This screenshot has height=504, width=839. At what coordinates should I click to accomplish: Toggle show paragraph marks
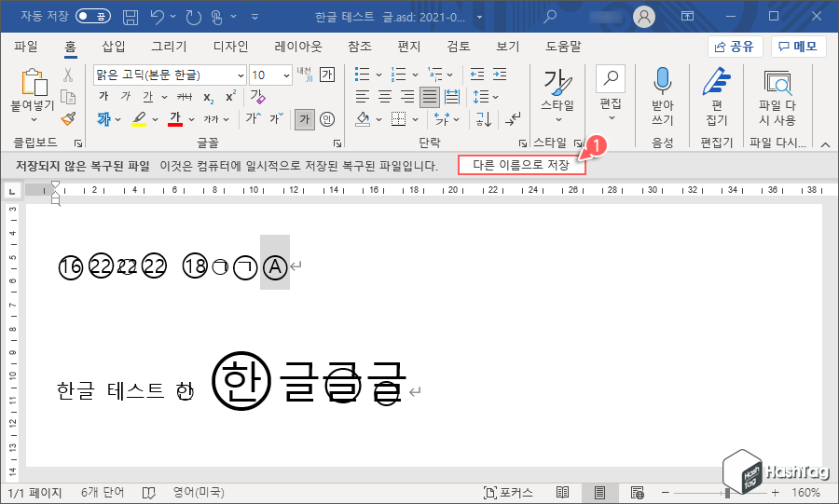click(513, 118)
